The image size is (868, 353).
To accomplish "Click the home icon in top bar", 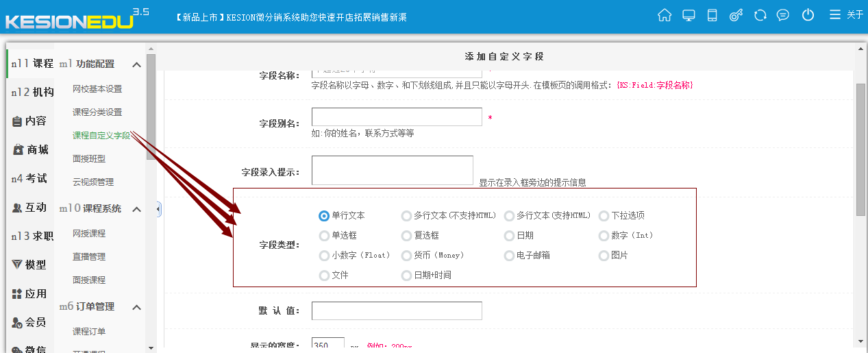I will [x=664, y=15].
